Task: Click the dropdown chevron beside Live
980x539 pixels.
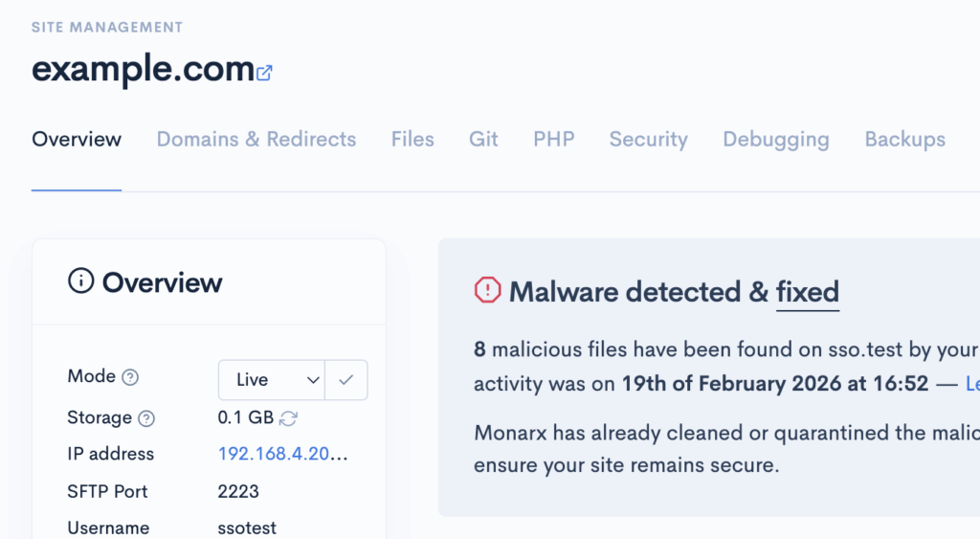Action: (312, 380)
